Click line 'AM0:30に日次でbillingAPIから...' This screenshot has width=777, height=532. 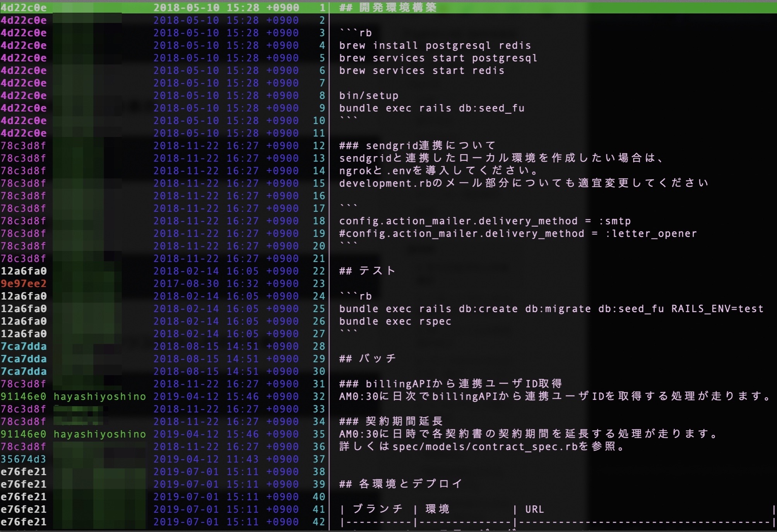point(555,396)
